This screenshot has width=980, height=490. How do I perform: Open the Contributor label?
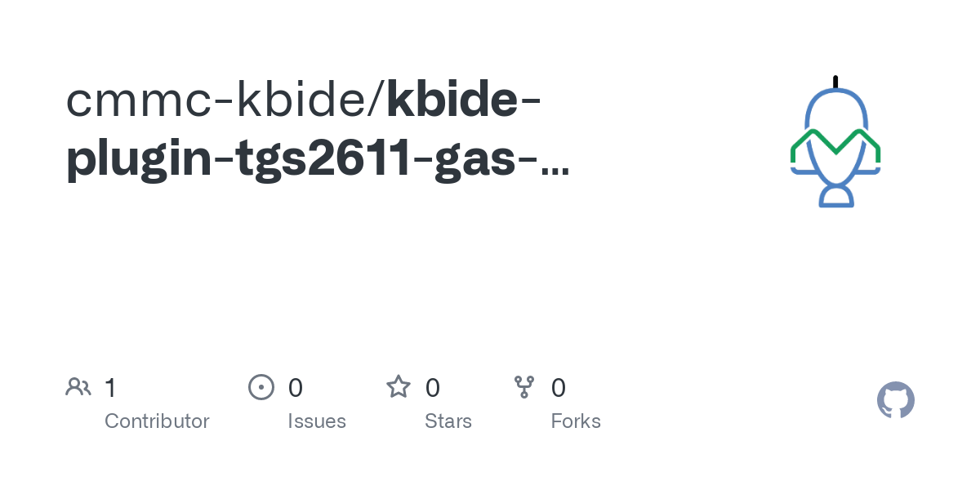pyautogui.click(x=157, y=421)
